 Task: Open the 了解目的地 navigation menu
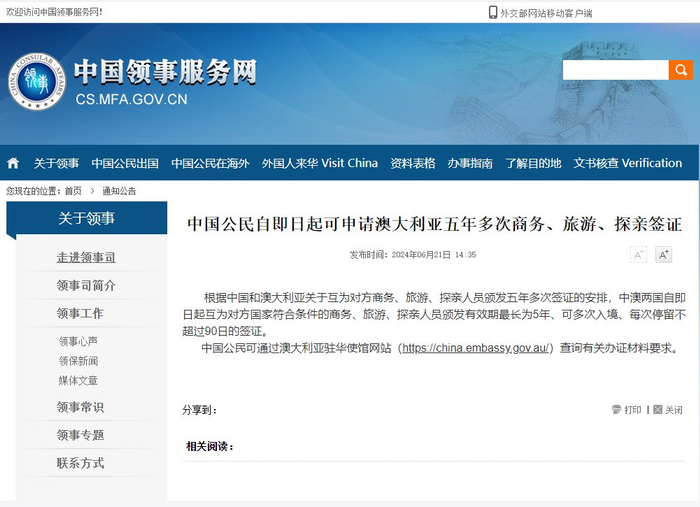pos(533,163)
